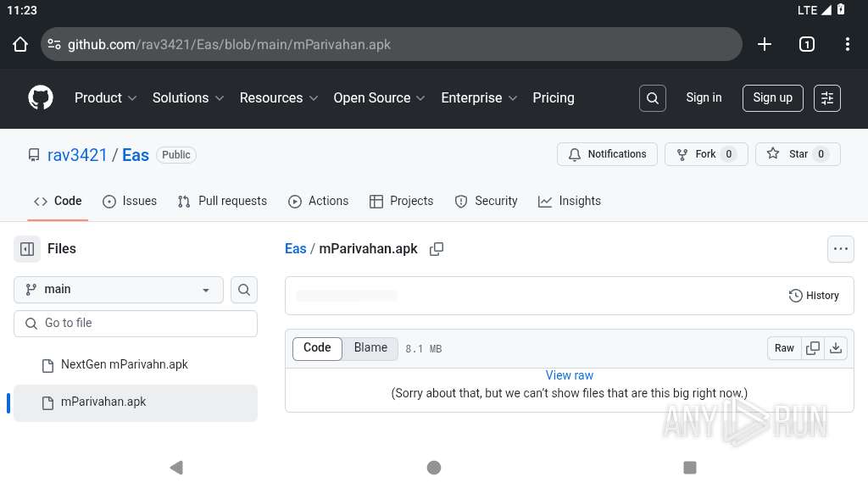This screenshot has height=488, width=868.
Task: Open the Eas repository title link
Action: pyautogui.click(x=136, y=156)
